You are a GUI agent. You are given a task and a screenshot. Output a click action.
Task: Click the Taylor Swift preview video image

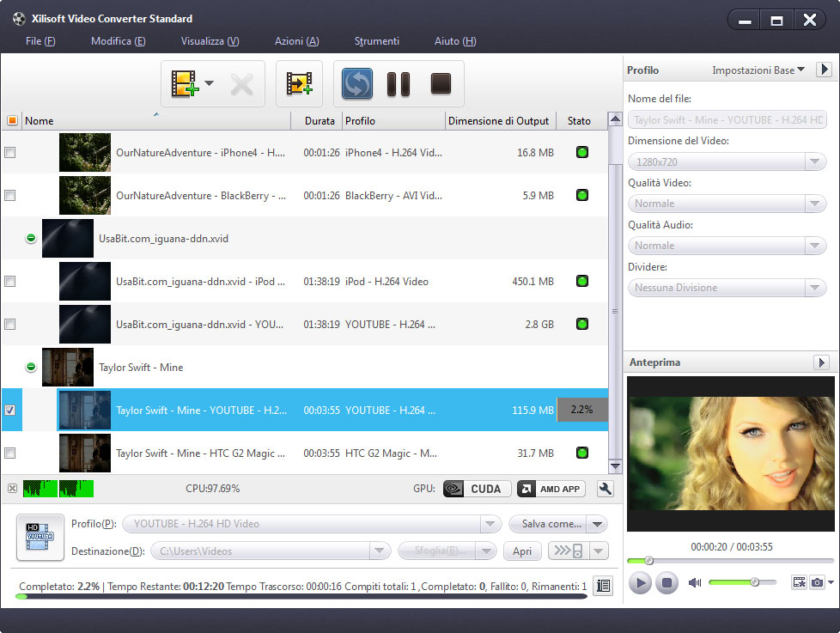click(731, 453)
